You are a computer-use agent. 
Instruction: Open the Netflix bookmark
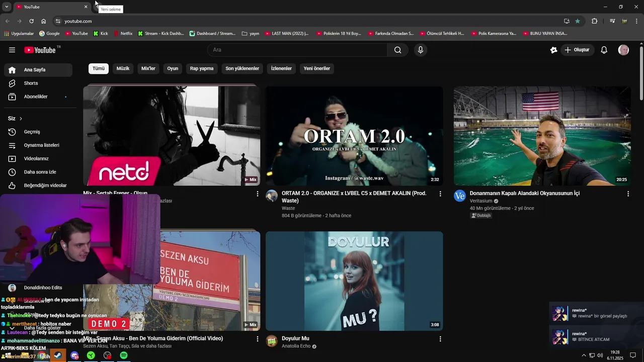click(x=123, y=34)
